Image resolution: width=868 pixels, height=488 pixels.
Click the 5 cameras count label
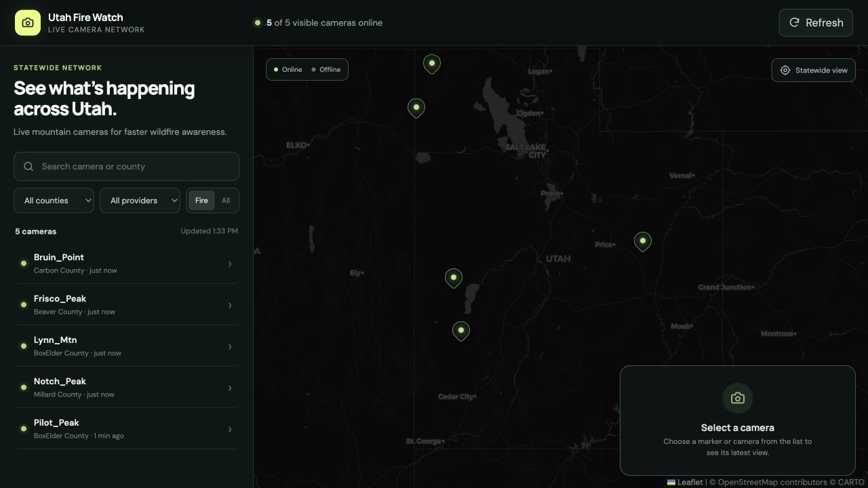(x=36, y=231)
